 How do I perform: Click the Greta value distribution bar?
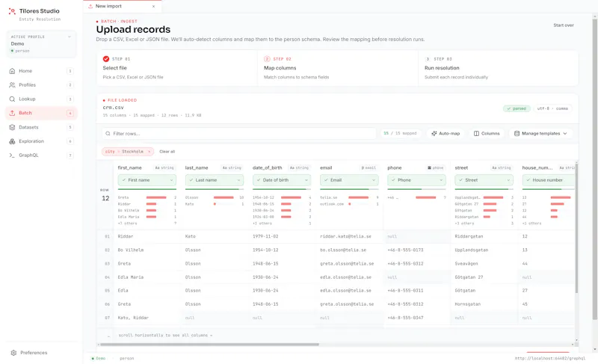pos(156,197)
